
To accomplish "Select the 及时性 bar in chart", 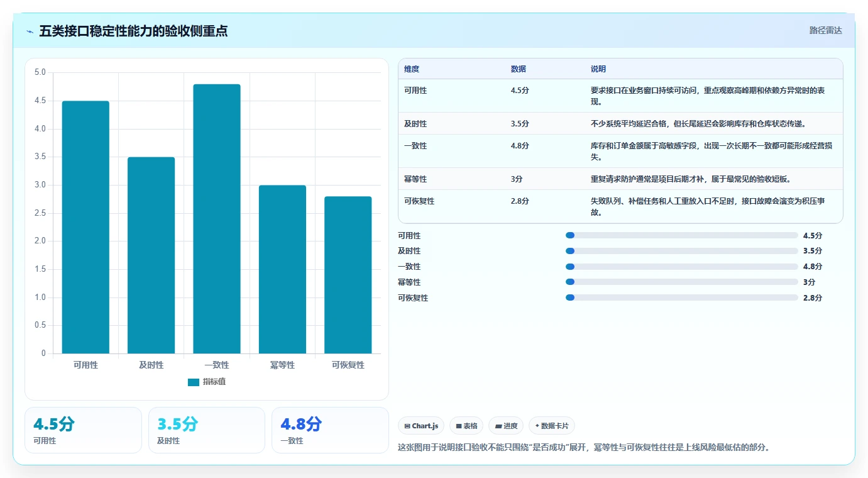I will click(151, 255).
